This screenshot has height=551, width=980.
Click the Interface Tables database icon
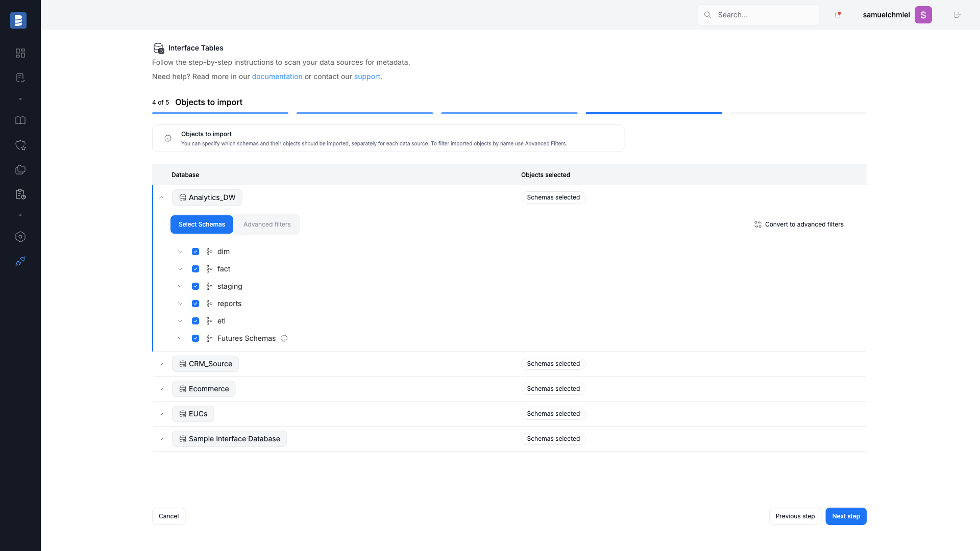coord(159,48)
